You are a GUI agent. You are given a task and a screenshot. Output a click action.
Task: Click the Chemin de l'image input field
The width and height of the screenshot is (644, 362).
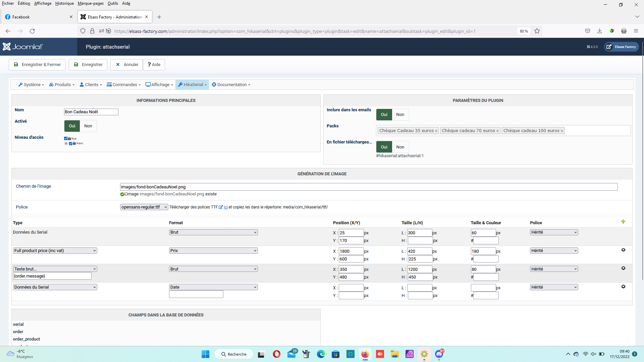[x=368, y=187]
